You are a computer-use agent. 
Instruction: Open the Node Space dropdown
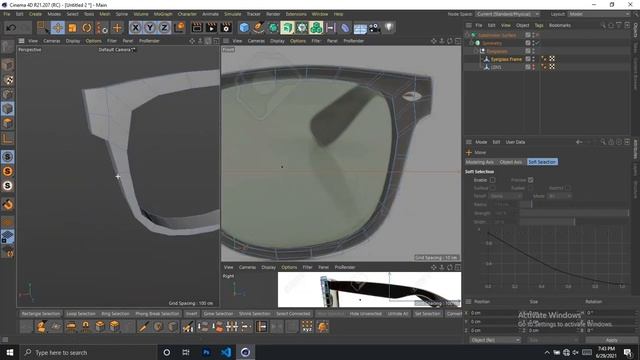tap(509, 14)
